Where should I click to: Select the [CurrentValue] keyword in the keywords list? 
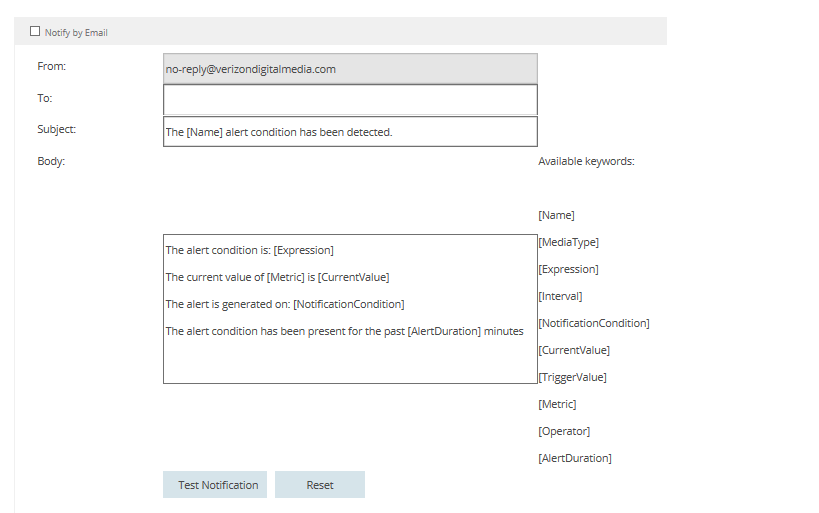point(574,350)
